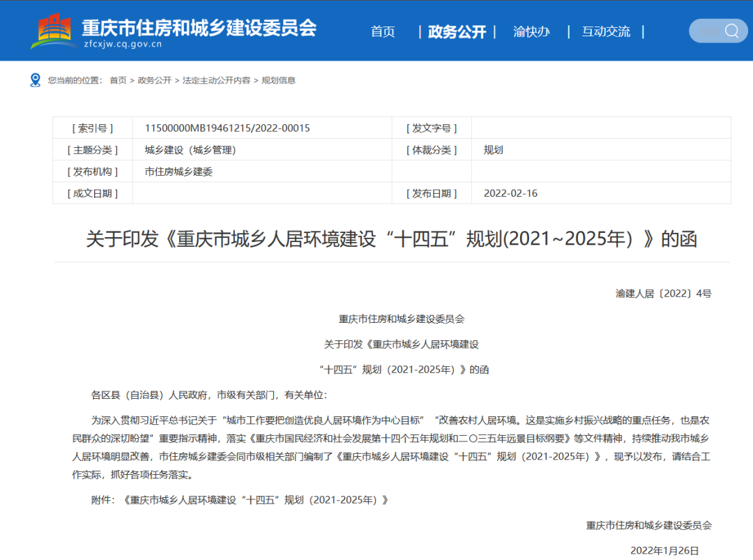This screenshot has height=560, width=753.
Task: Click the 发布日期 label cell
Action: pyautogui.click(x=432, y=193)
